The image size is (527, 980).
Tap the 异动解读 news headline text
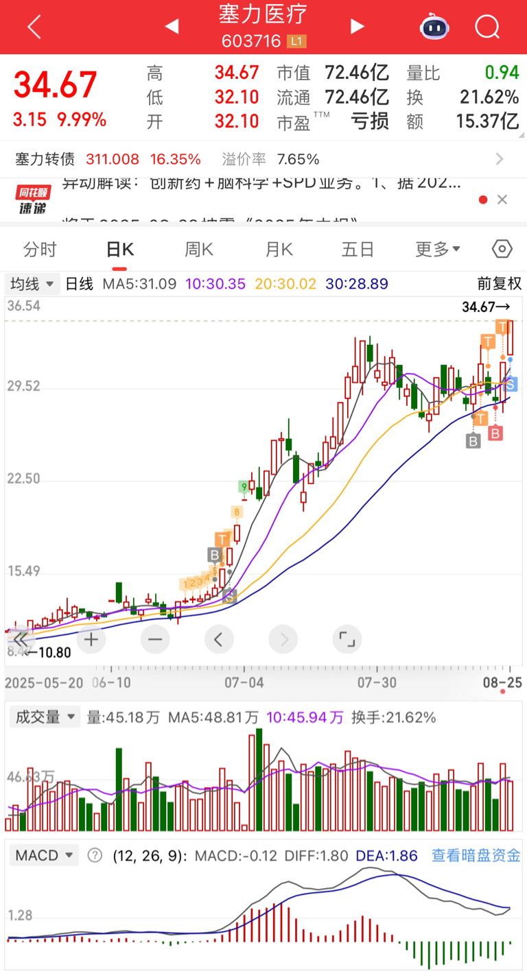tap(261, 183)
